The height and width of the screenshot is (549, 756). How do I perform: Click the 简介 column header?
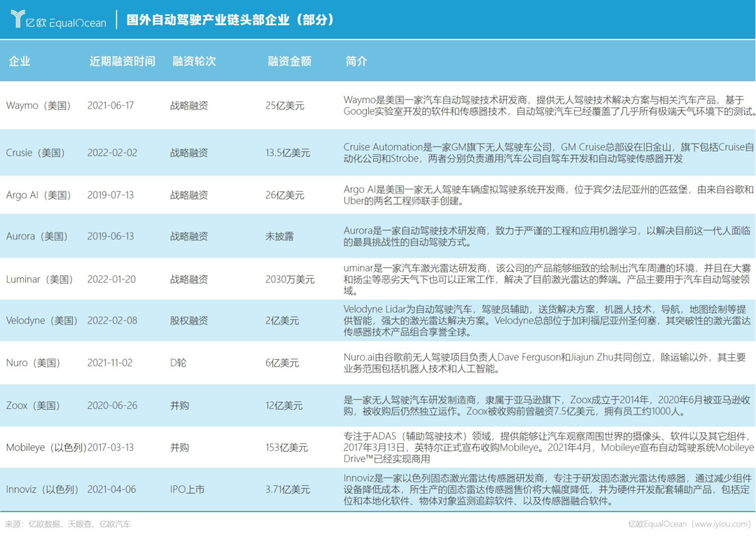click(356, 61)
